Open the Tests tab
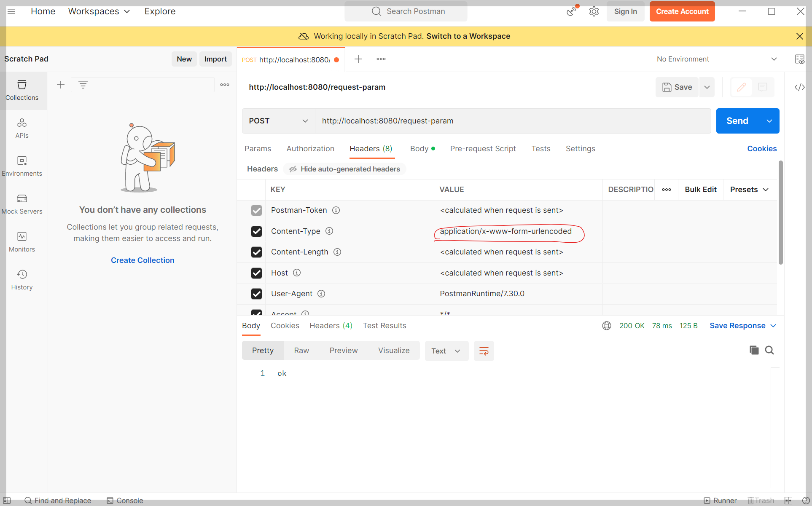812x506 pixels. click(541, 149)
